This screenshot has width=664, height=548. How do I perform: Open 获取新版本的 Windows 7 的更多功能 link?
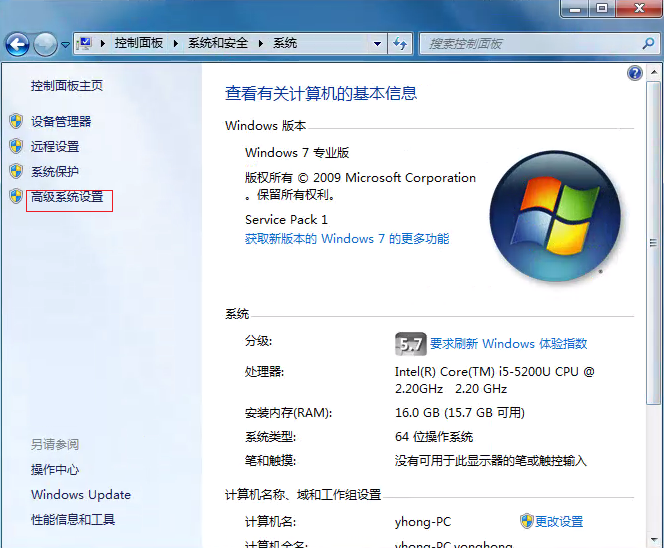(x=347, y=239)
